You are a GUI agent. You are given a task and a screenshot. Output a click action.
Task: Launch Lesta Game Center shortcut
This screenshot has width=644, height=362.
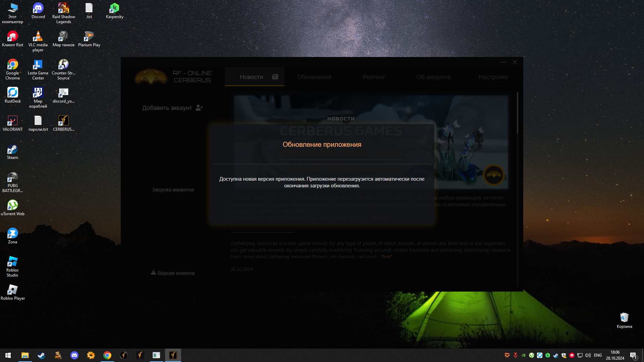click(38, 70)
